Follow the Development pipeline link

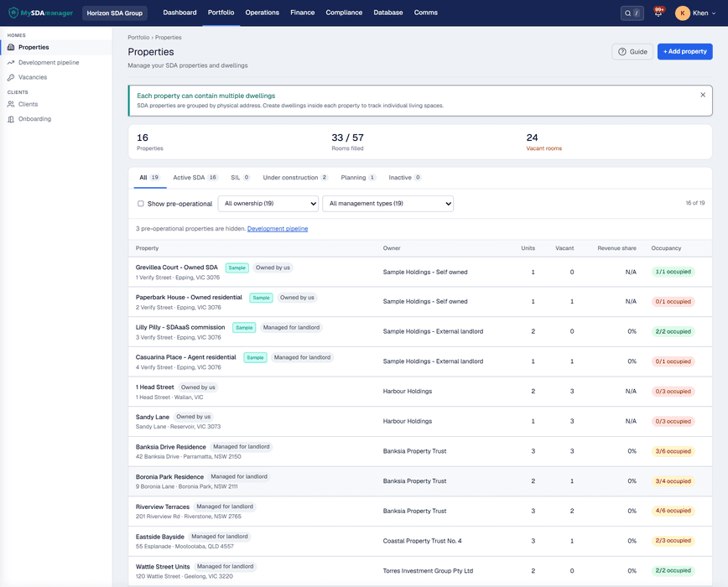point(278,229)
